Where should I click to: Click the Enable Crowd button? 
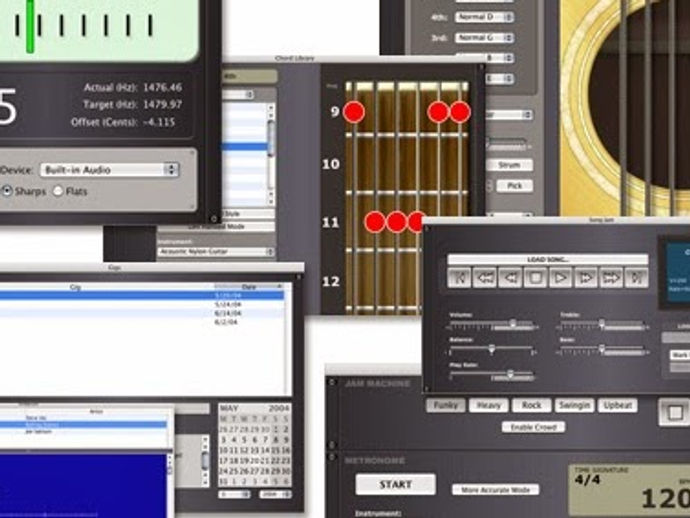533,427
